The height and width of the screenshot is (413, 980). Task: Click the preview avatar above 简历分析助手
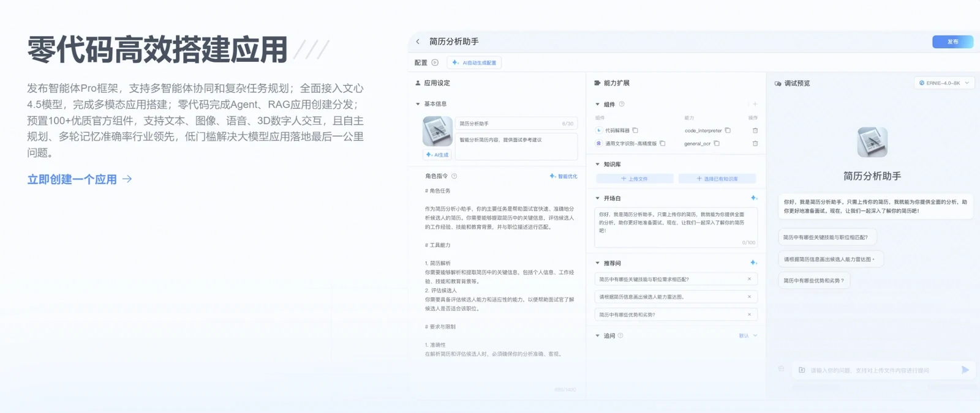[872, 143]
